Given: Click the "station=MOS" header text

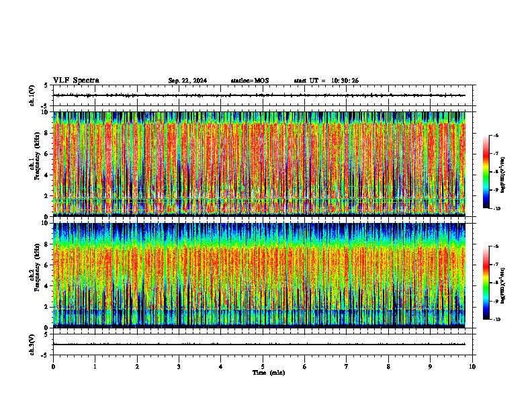Looking at the screenshot, I should click(x=250, y=81).
